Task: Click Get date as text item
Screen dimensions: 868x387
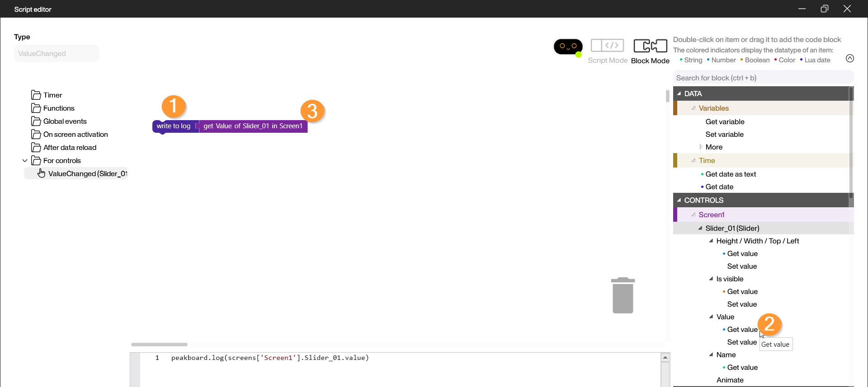Action: coord(730,174)
